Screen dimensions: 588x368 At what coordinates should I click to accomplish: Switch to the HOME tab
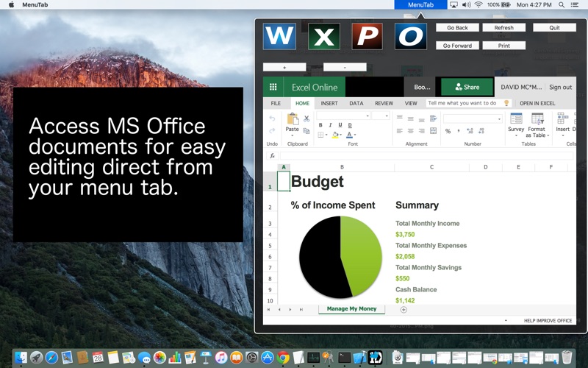point(302,103)
